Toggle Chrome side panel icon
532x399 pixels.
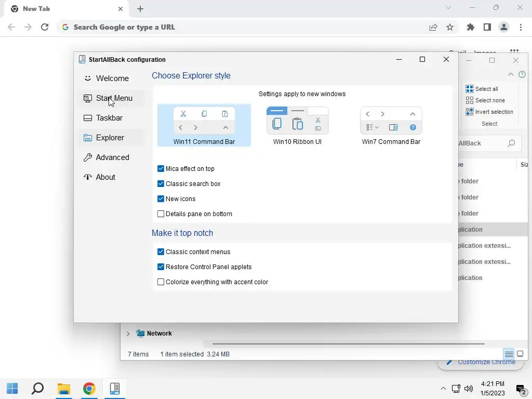[x=487, y=27]
